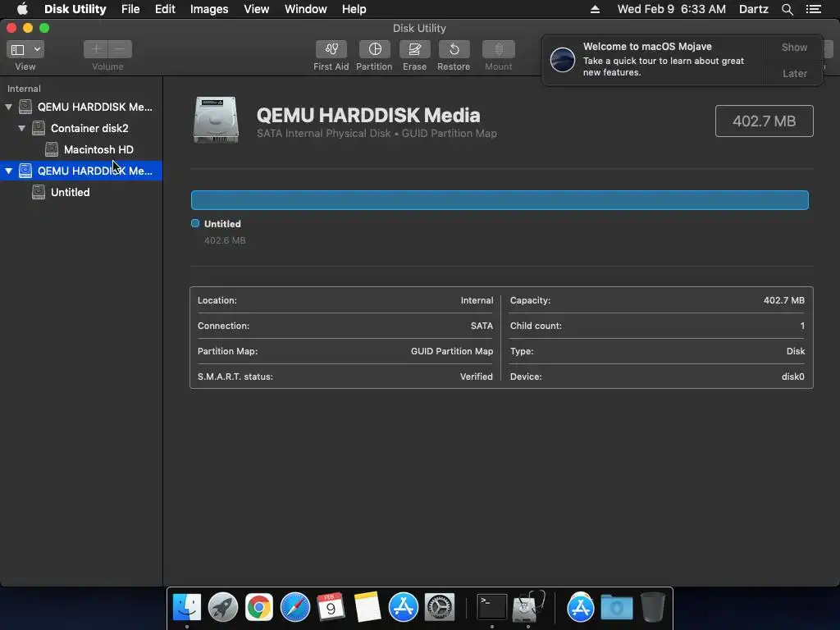The image size is (840, 630).
Task: Open the File menu
Action: click(x=130, y=9)
